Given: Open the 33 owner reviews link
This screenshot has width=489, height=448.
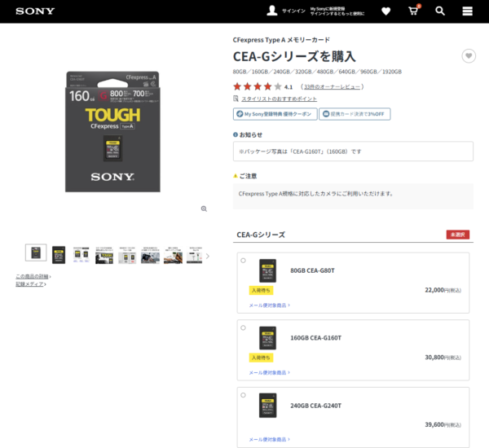Looking at the screenshot, I should point(333,87).
